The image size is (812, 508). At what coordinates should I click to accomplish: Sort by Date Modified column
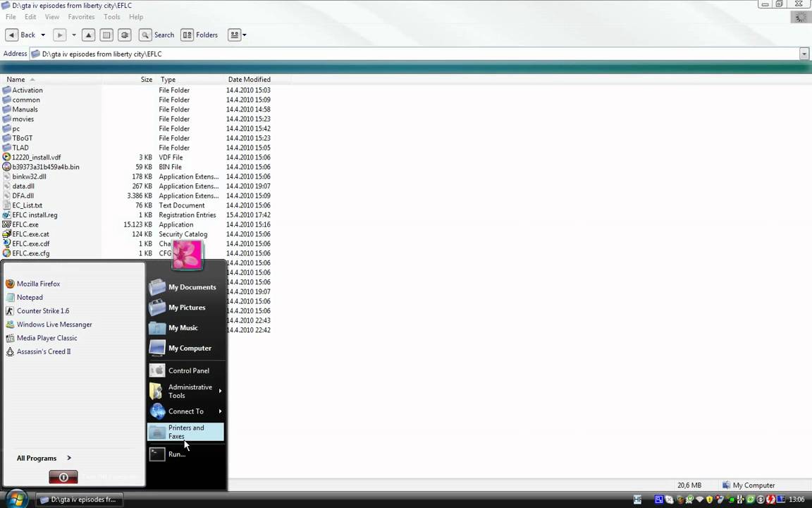click(249, 79)
